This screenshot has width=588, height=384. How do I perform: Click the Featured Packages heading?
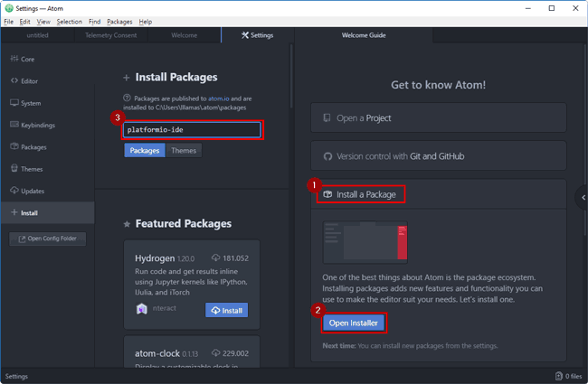coord(184,224)
